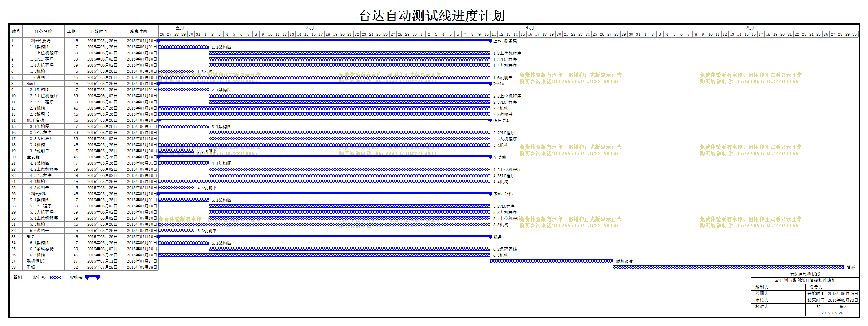
Task: Click the 任务名称 column header
Action: 43,31
